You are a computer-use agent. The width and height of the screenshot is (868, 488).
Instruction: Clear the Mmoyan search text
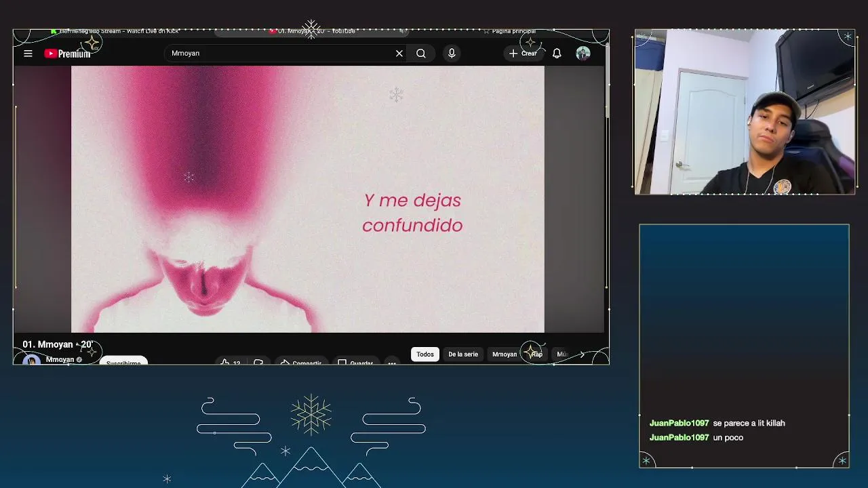point(399,54)
